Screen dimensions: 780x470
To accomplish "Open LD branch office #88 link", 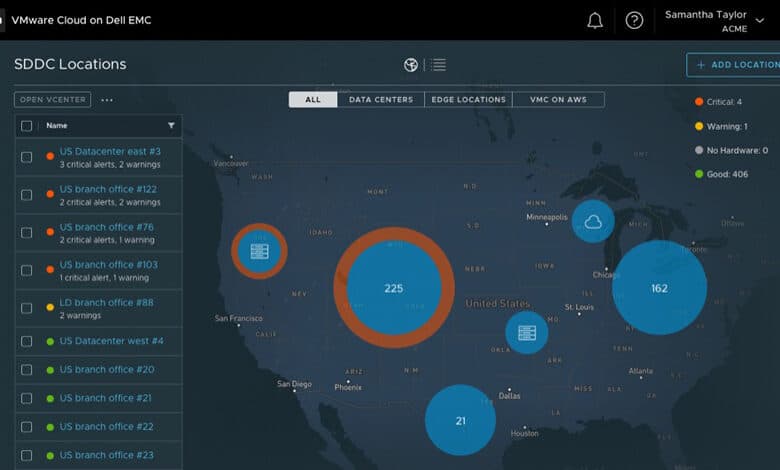I will pos(106,302).
